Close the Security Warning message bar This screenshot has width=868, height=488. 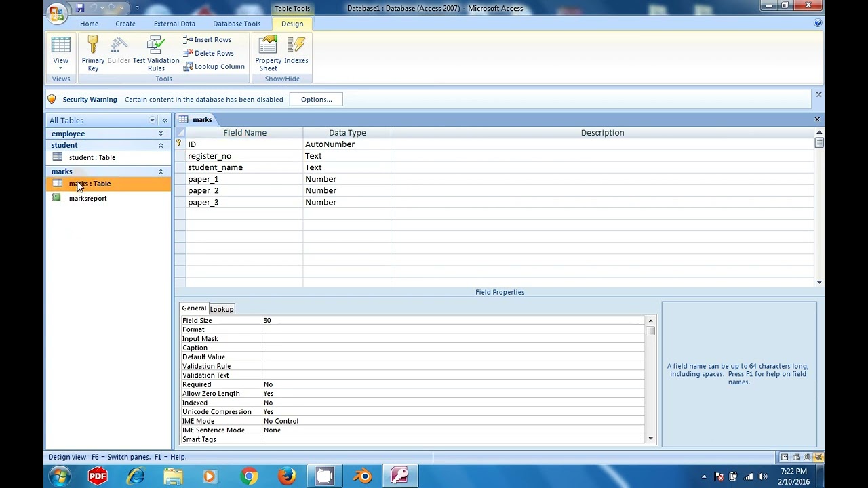(x=818, y=95)
